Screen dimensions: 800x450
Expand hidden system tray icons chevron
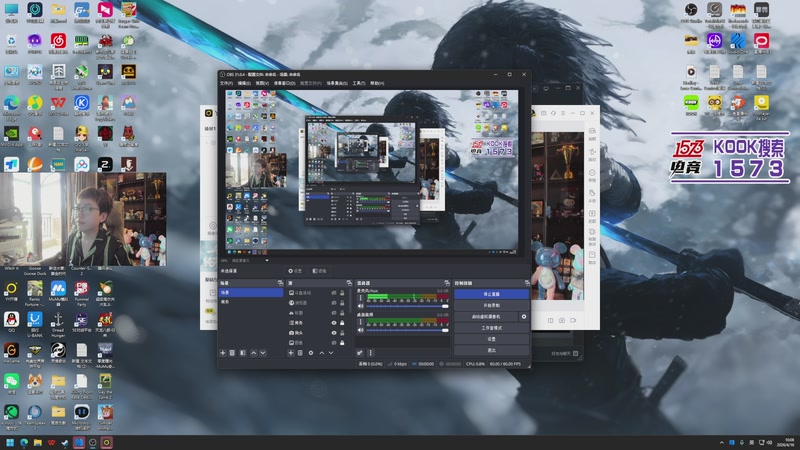point(721,442)
